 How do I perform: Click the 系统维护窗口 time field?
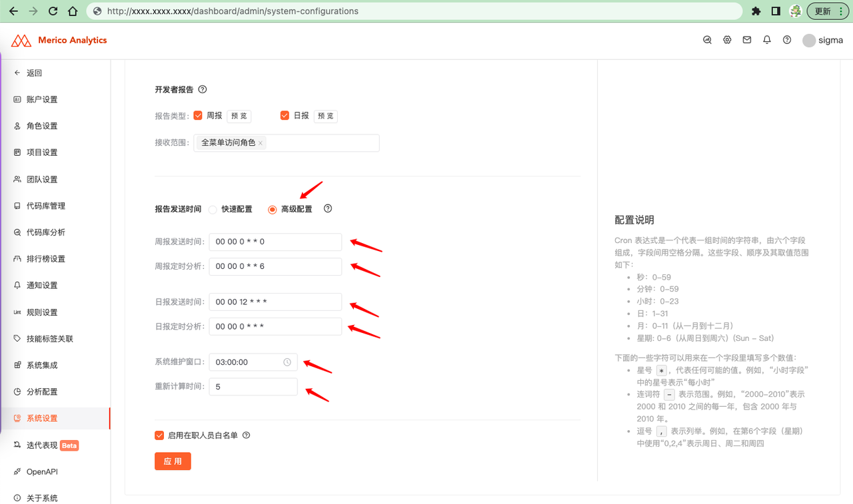tap(253, 362)
